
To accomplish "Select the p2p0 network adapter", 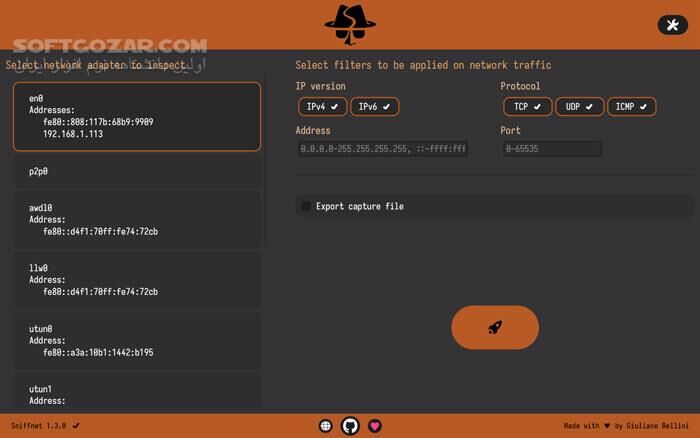I will pos(137,171).
